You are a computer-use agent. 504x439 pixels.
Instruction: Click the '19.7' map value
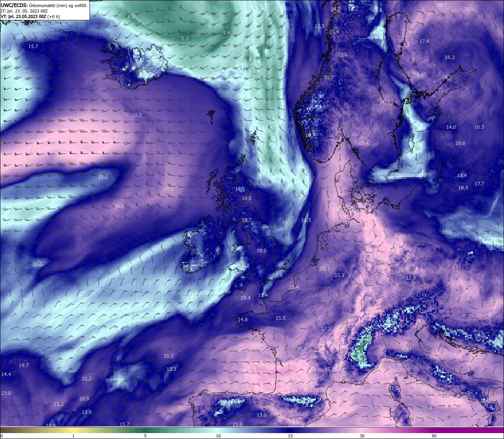24,365
